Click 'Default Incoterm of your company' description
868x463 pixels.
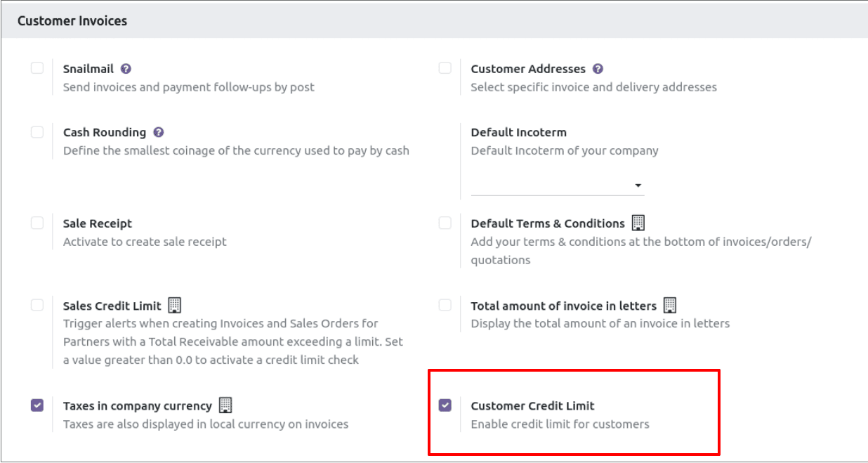click(x=565, y=150)
